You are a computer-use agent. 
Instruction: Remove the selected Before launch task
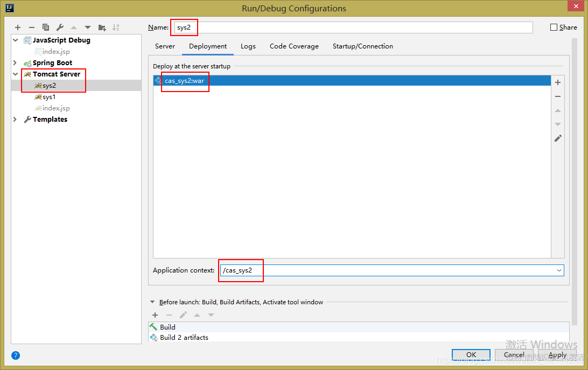point(169,315)
